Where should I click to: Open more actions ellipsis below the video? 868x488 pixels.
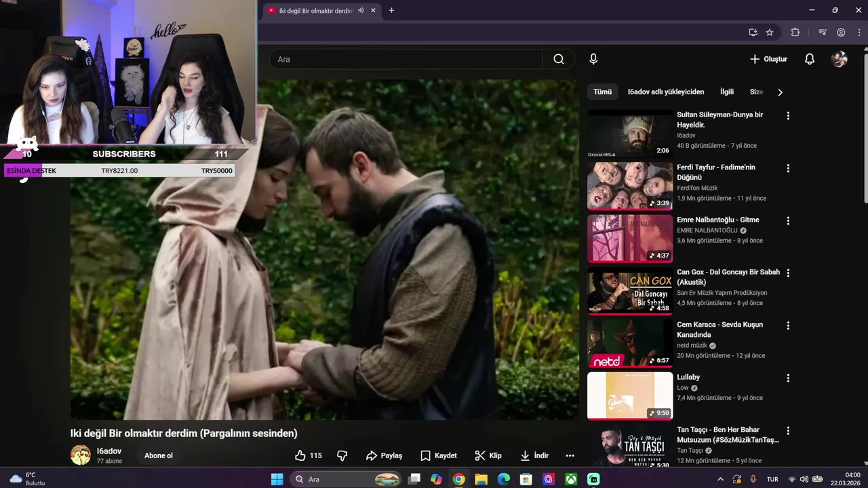pos(570,455)
